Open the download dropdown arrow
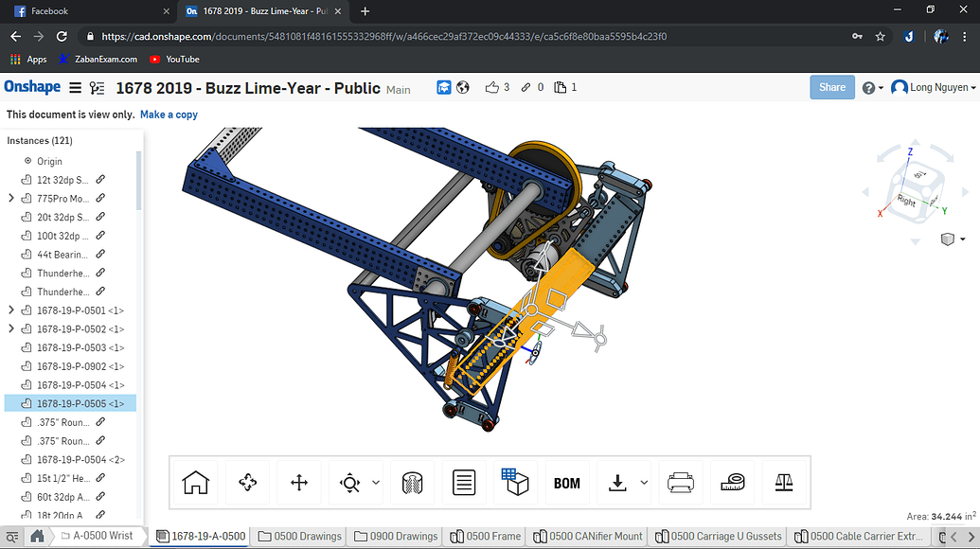Image resolution: width=980 pixels, height=549 pixels. (x=645, y=483)
